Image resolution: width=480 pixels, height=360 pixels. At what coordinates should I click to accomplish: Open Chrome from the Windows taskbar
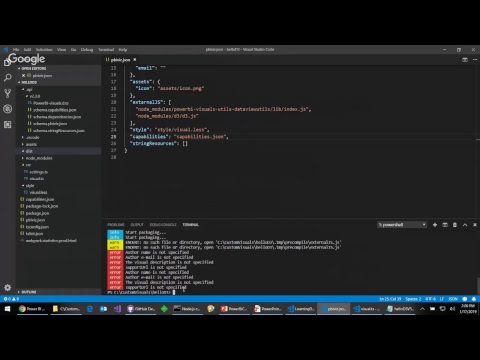(32, 309)
